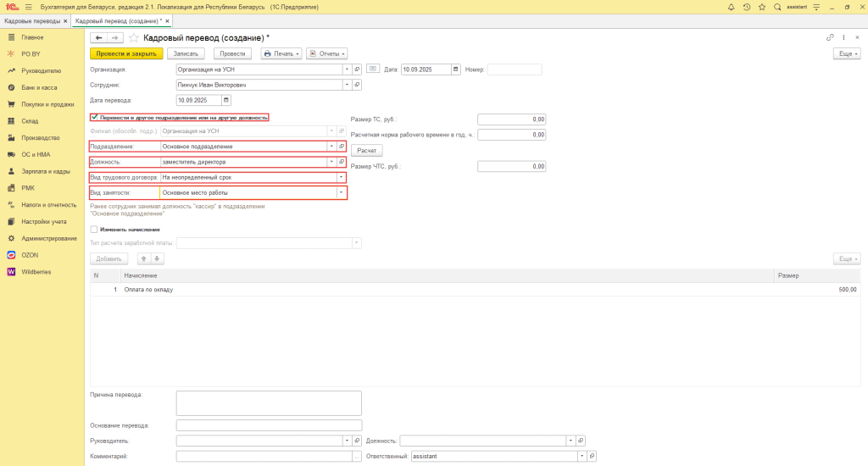Click Причина перевода text area

tap(269, 403)
